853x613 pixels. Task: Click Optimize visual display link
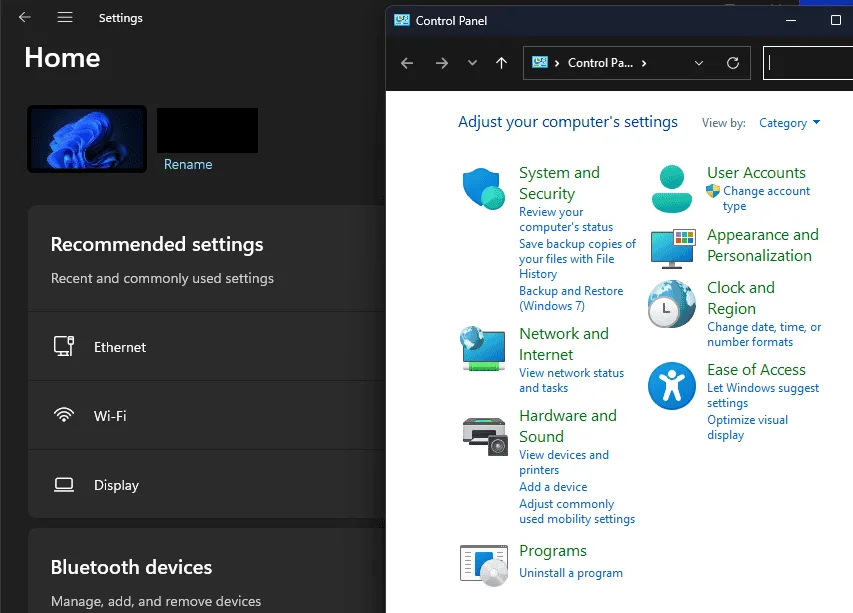pos(747,427)
